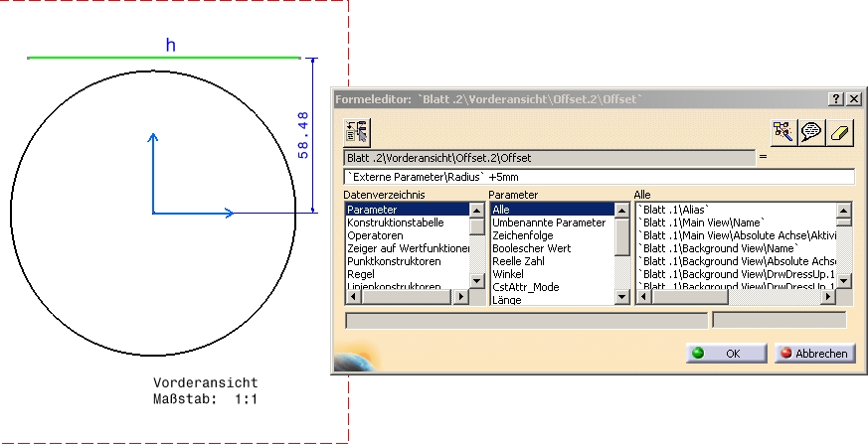Select the green line labeled h
Image resolution: width=868 pixels, height=444 pixels.
pyautogui.click(x=164, y=58)
